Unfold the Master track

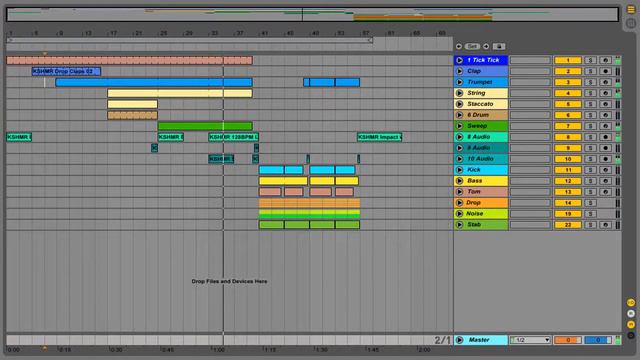tap(459, 340)
